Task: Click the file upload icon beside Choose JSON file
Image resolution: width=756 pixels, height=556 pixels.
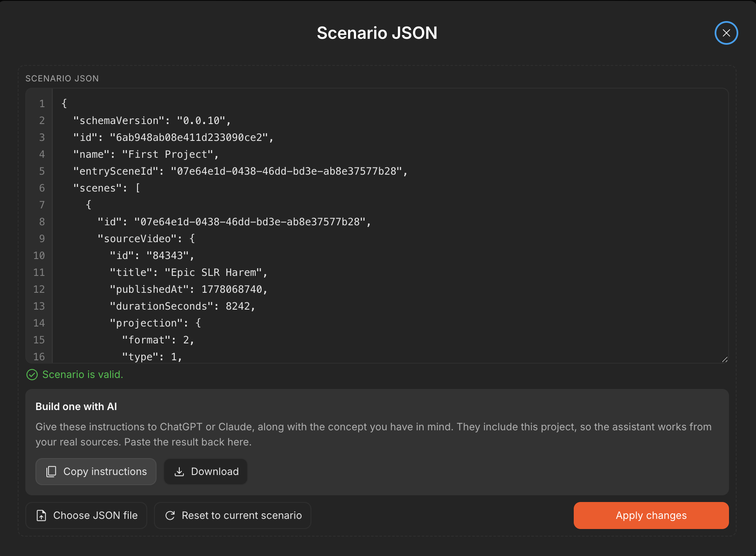Action: coord(41,516)
